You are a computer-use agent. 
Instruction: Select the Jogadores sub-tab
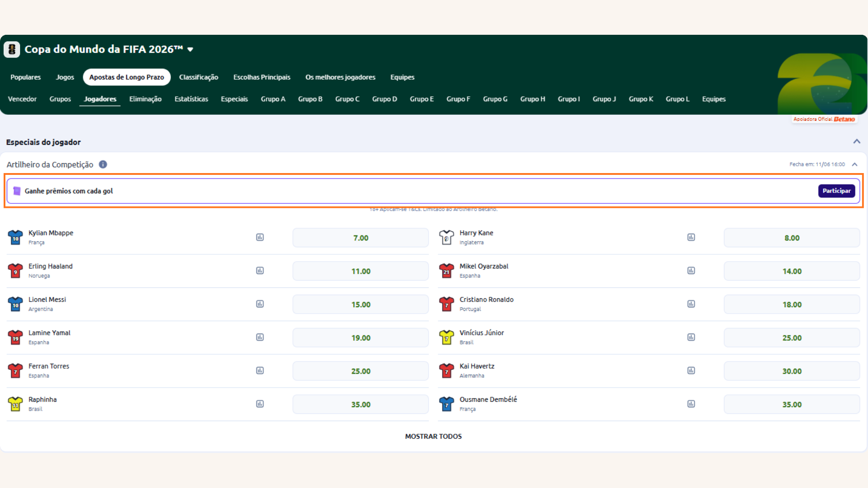100,99
